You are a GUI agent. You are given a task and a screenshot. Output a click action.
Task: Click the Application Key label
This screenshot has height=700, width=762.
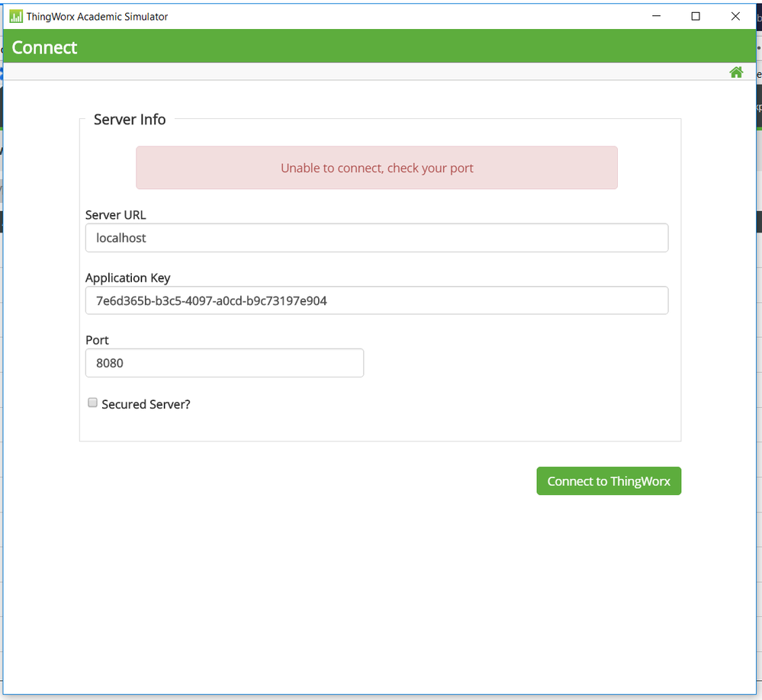(128, 278)
